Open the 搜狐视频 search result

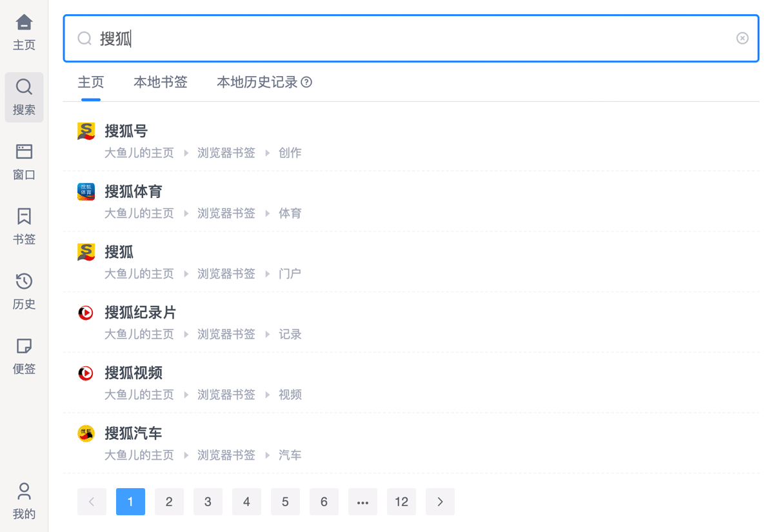[x=134, y=373]
